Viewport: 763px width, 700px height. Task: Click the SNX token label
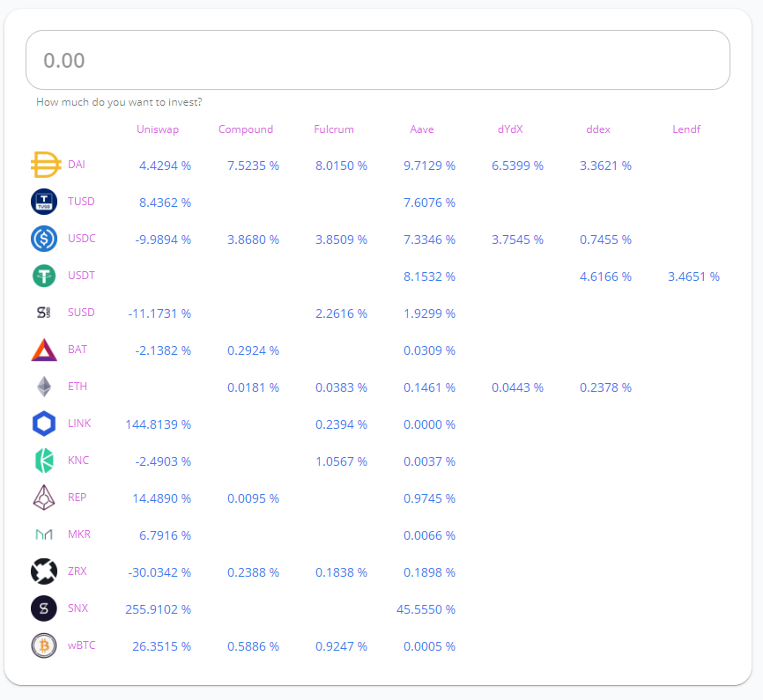pos(78,608)
